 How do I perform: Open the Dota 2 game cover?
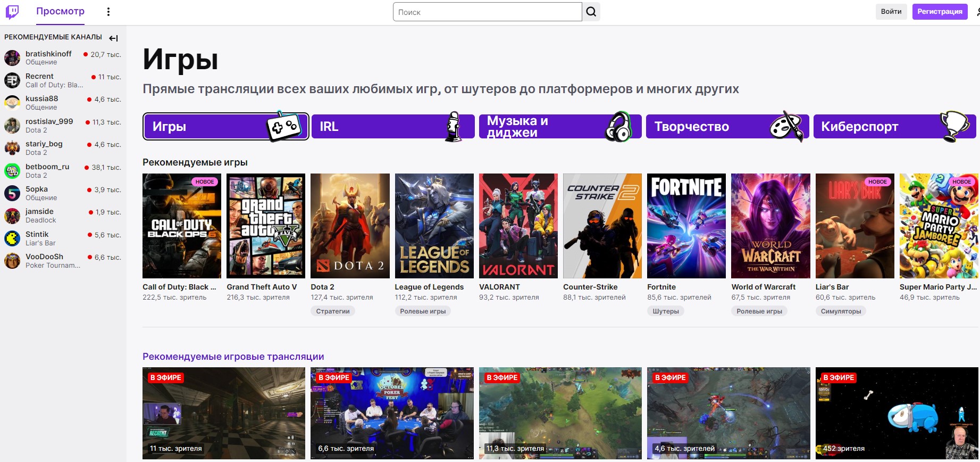(x=350, y=226)
